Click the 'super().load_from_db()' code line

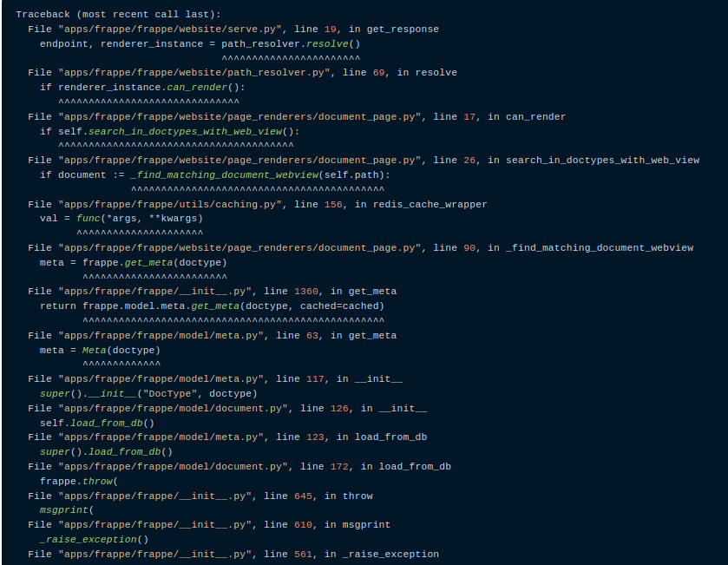click(x=107, y=452)
